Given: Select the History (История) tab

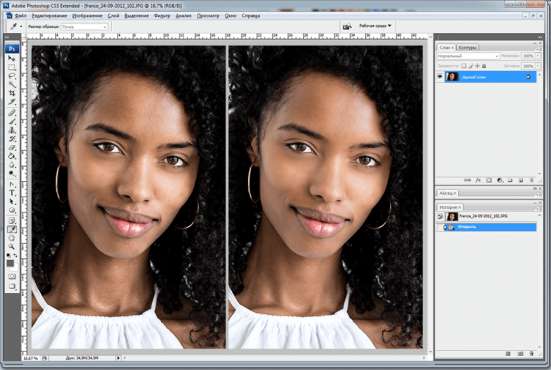Looking at the screenshot, I should tap(450, 207).
